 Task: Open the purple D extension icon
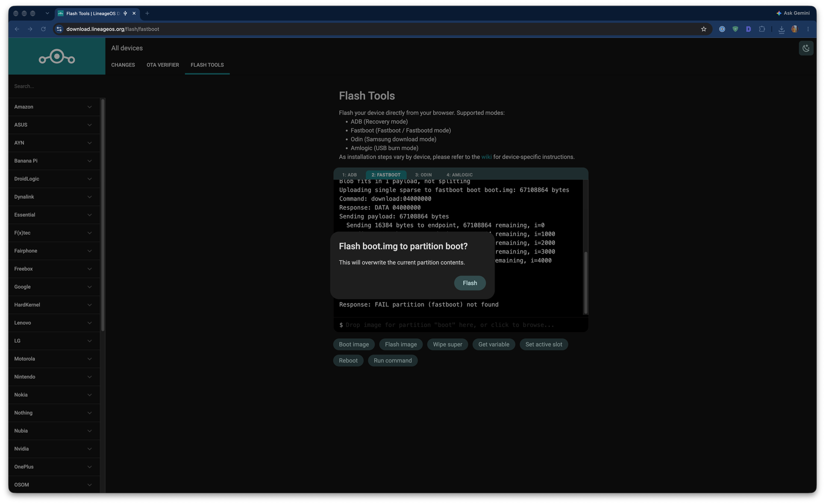748,29
